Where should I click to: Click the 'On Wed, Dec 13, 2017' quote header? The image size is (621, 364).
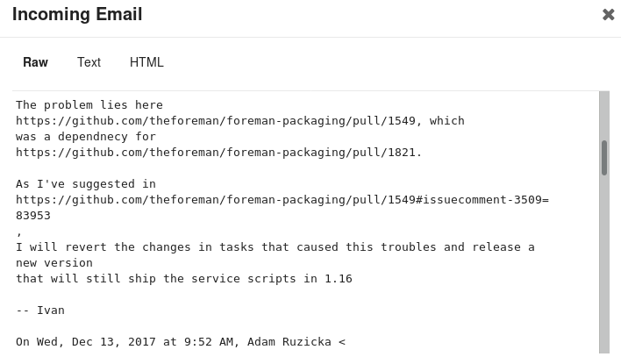tap(181, 342)
